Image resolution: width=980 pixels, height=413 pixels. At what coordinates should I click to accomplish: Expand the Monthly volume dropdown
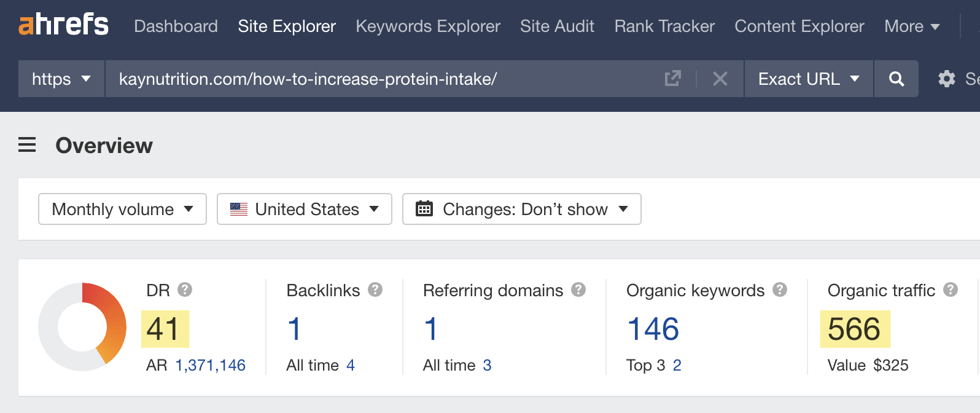point(122,209)
